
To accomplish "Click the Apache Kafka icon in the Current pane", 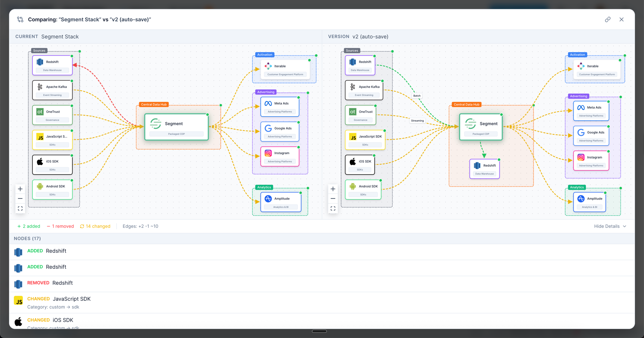I will 40,87.
